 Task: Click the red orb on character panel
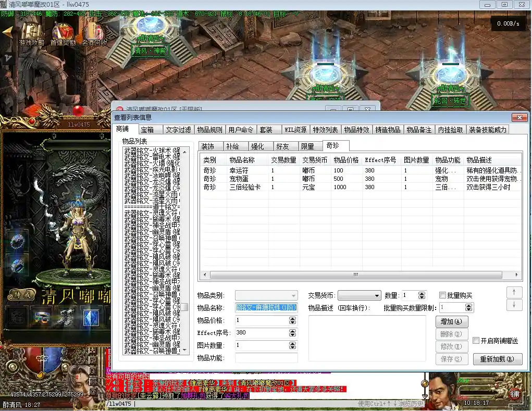tap(78, 110)
